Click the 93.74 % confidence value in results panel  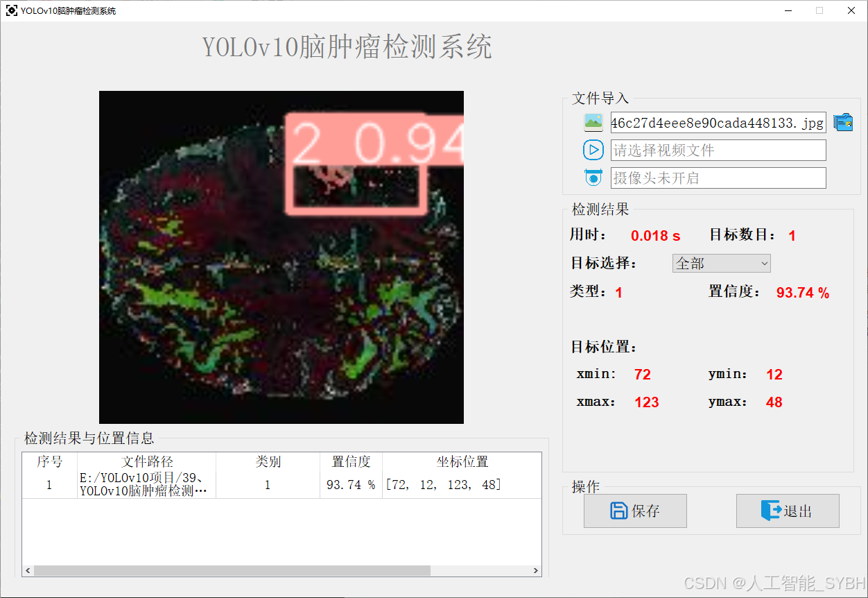pos(803,293)
